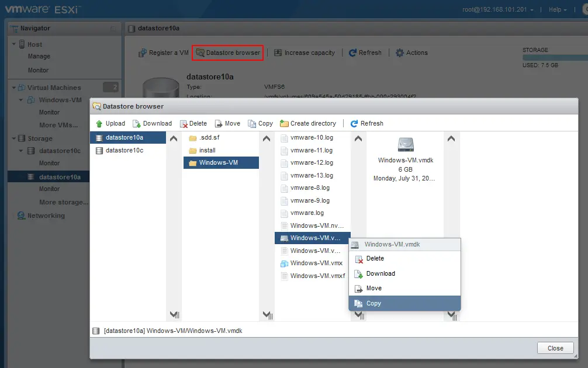588x368 pixels.
Task: Select the Windows-VM.vmdk disk thumbnail in preview
Action: pyautogui.click(x=406, y=145)
